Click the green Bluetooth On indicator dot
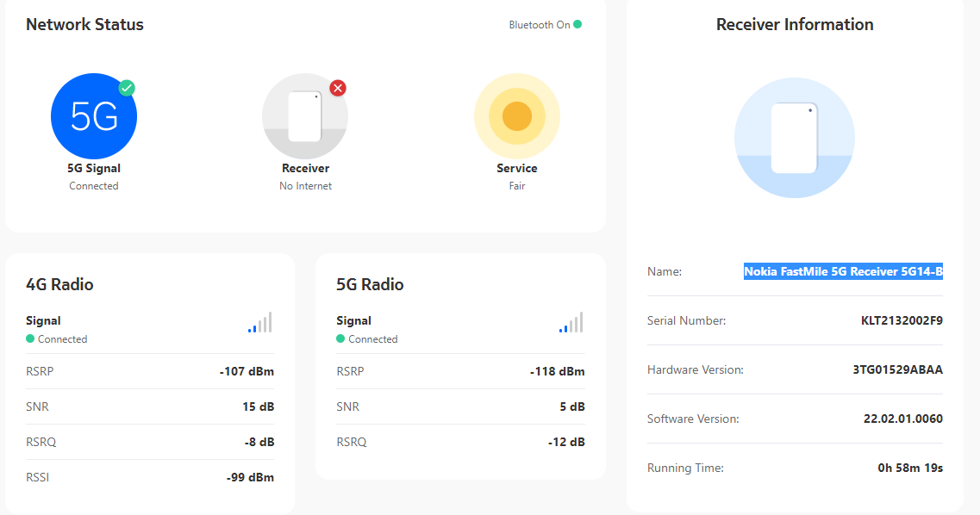This screenshot has height=515, width=980. [x=577, y=25]
